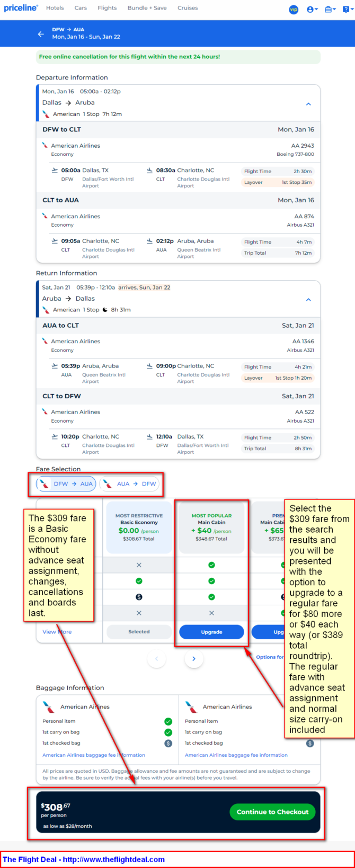
Task: Click landing icon beside 12:10a Dallas
Action: pyautogui.click(x=149, y=437)
